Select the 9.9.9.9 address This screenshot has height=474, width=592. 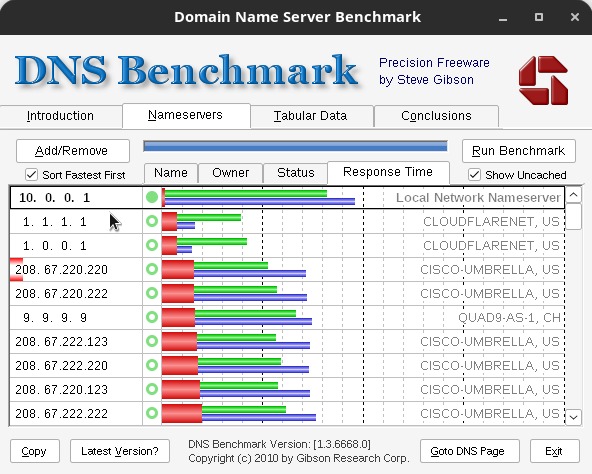[x=55, y=318]
